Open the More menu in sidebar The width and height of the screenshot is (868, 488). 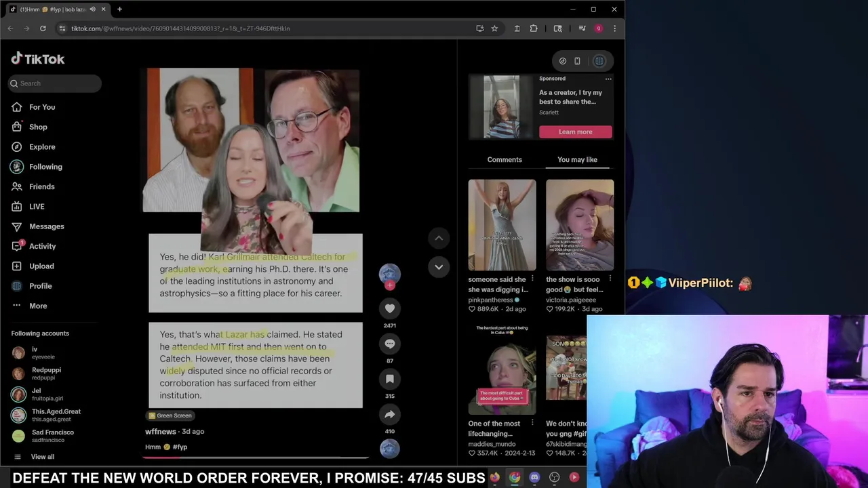click(x=38, y=306)
